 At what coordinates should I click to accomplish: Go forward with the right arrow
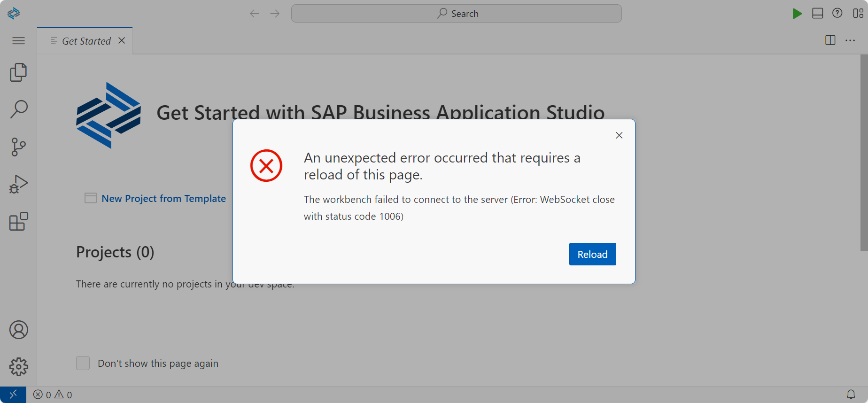(275, 14)
